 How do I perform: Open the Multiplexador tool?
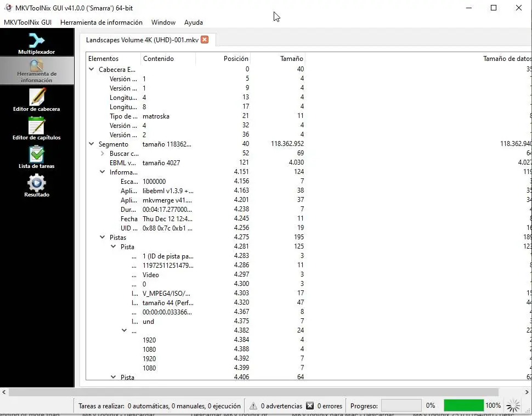click(x=37, y=43)
